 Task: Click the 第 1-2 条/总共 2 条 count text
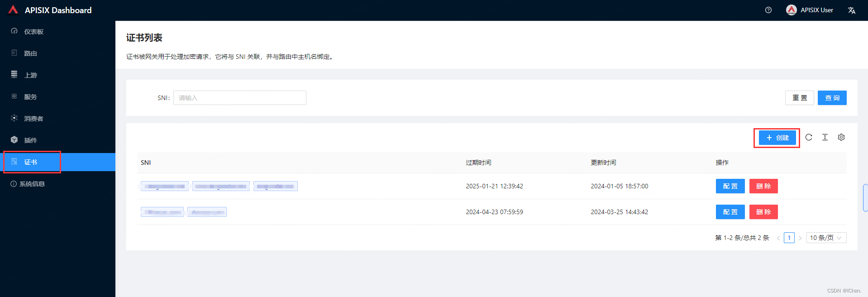[742, 238]
